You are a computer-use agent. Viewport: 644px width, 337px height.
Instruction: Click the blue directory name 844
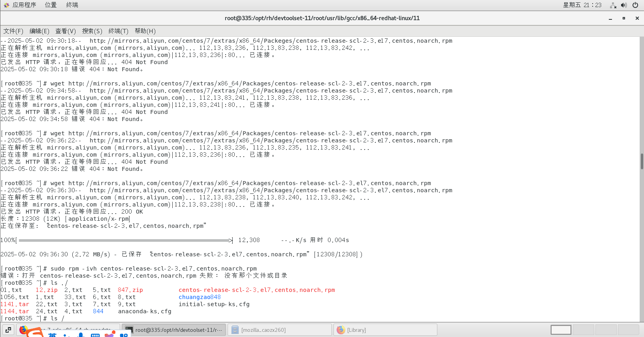click(98, 311)
